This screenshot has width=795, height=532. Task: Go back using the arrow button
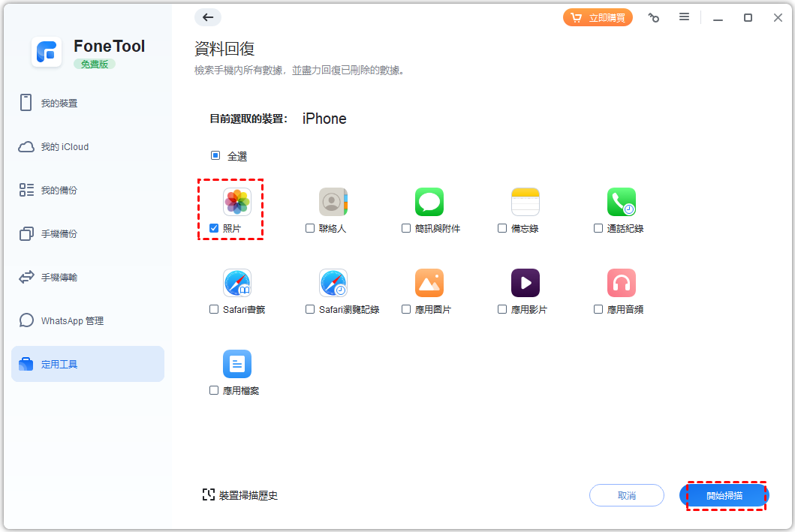208,17
